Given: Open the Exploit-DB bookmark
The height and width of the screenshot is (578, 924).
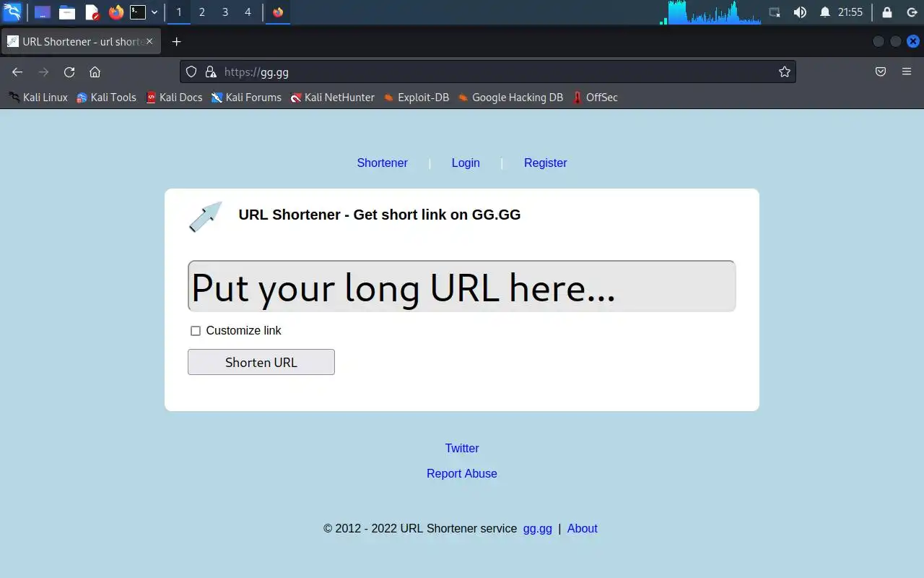Looking at the screenshot, I should click(x=416, y=98).
